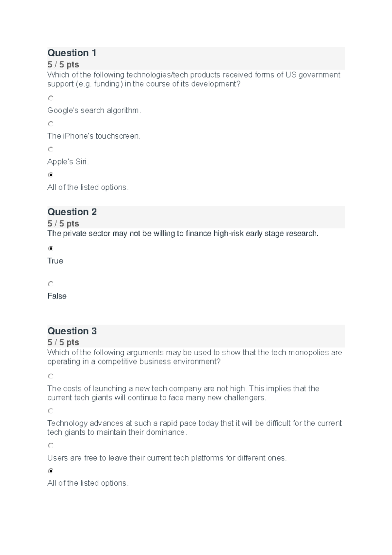Pick radio for 'Technology advances at rapid pace' answer
This screenshot has width=392, height=555.
click(51, 411)
